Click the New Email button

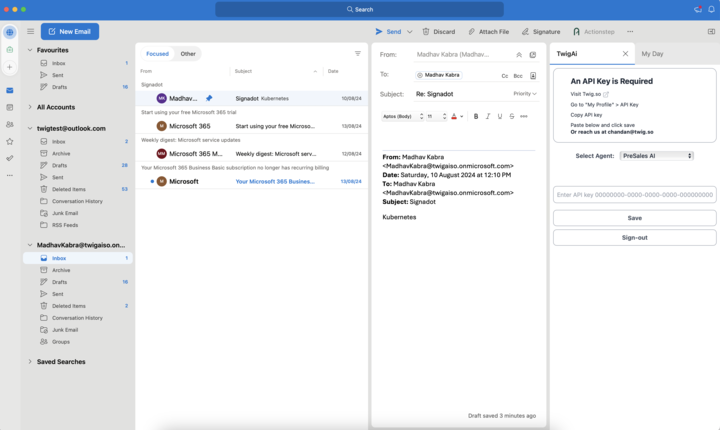(70, 32)
